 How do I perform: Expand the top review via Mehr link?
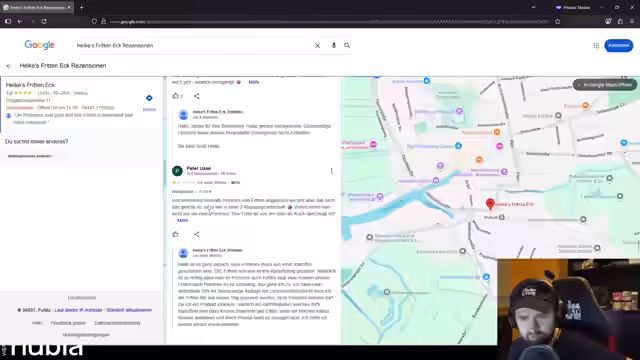point(254,82)
